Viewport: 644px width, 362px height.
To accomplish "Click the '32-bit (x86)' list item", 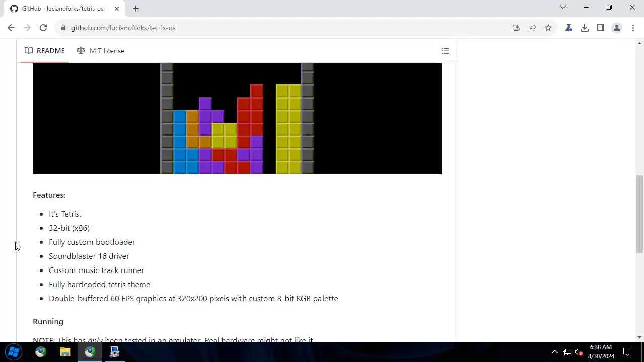I will coord(69,228).
